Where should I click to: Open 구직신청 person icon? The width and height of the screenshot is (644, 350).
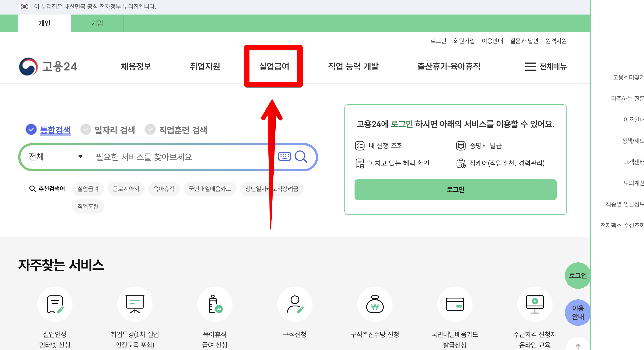tap(295, 304)
